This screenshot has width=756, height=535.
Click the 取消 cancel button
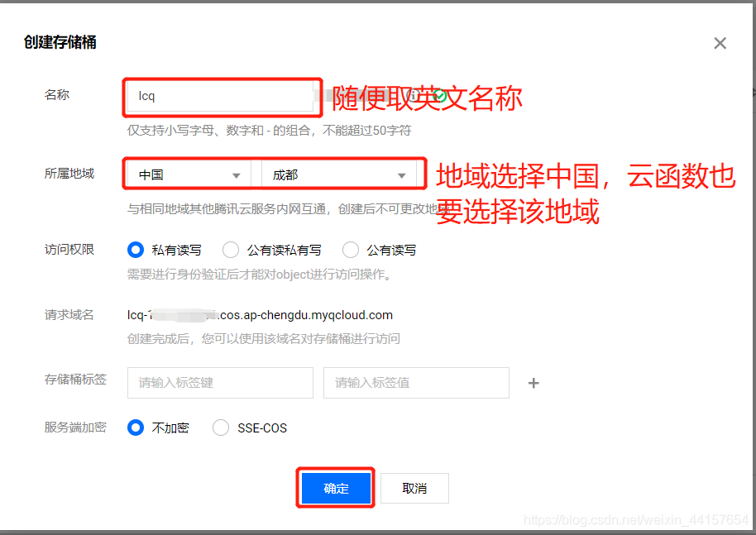tap(414, 488)
